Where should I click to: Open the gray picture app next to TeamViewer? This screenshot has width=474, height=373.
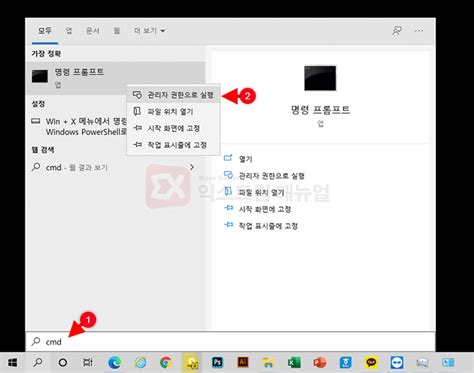coord(422,362)
